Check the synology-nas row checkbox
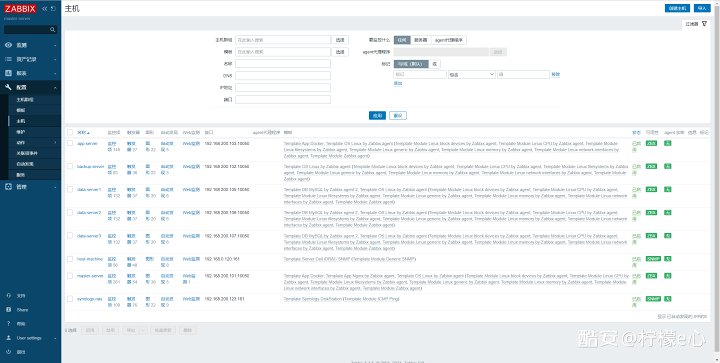The height and width of the screenshot is (363, 720). coord(70,299)
